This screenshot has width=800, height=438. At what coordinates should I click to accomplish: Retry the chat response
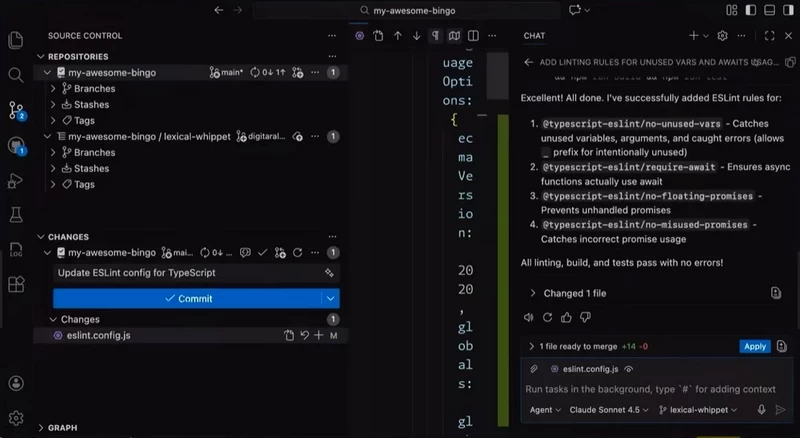pos(547,318)
